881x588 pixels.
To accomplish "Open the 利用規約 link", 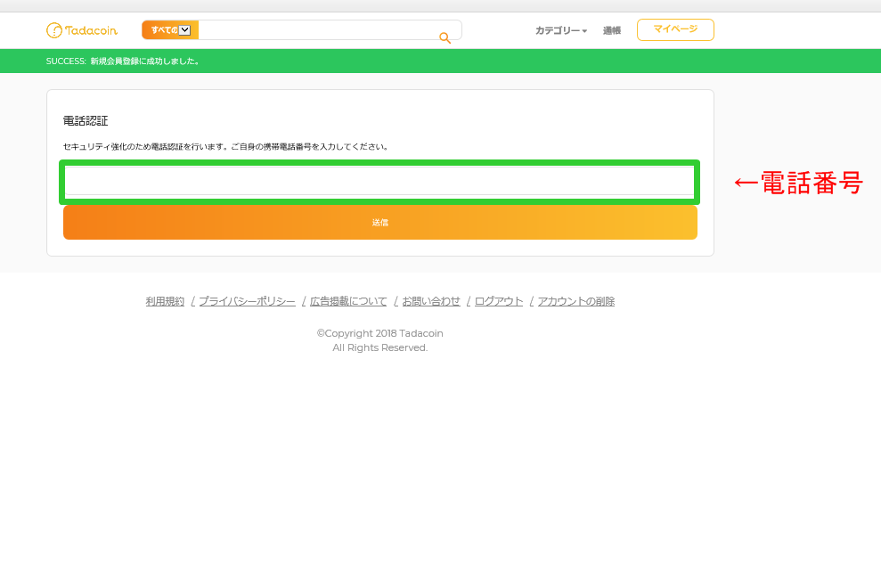I will (x=165, y=301).
